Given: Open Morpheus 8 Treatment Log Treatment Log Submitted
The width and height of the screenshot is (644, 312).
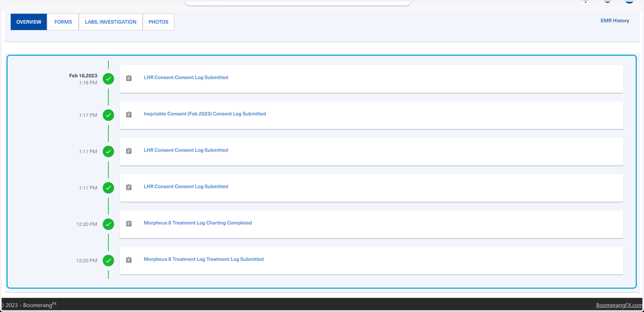Looking at the screenshot, I should (204, 259).
